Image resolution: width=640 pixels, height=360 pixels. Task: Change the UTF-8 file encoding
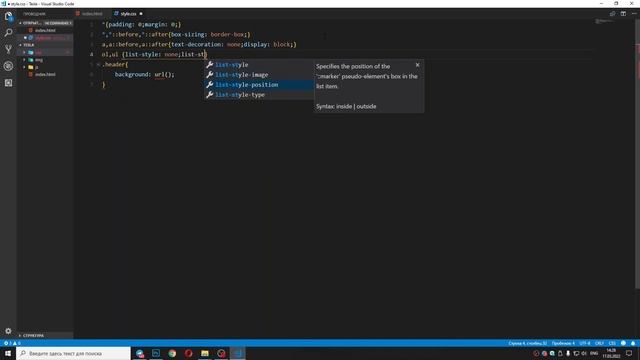tap(585, 343)
